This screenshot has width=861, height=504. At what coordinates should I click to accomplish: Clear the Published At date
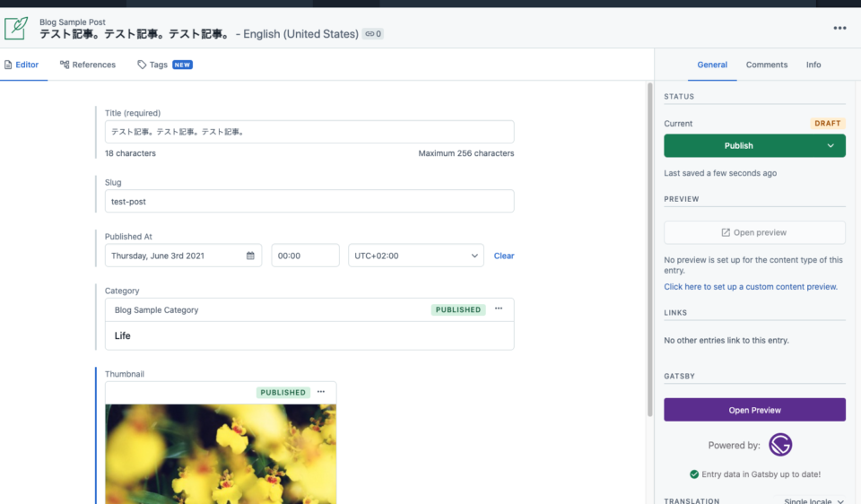[503, 256]
